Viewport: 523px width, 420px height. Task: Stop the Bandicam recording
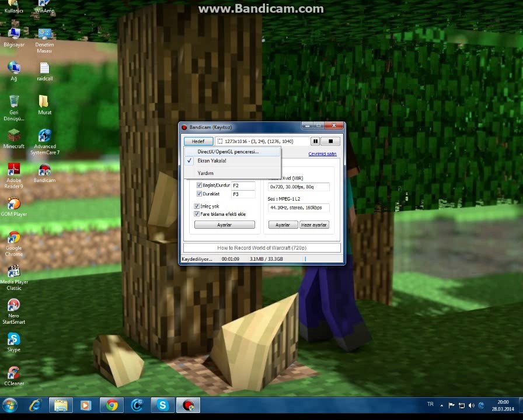[330, 141]
